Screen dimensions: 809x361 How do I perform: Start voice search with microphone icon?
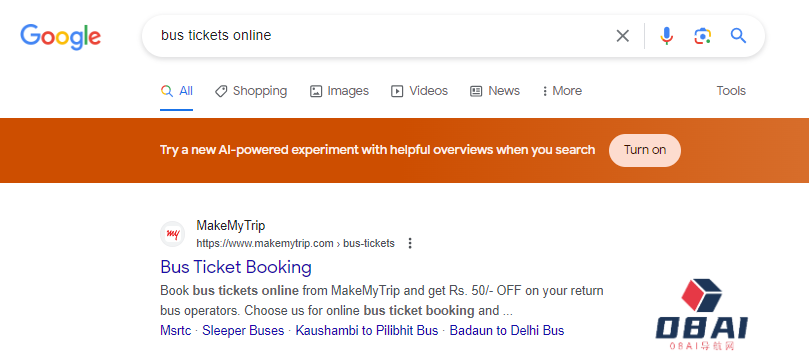pos(667,36)
